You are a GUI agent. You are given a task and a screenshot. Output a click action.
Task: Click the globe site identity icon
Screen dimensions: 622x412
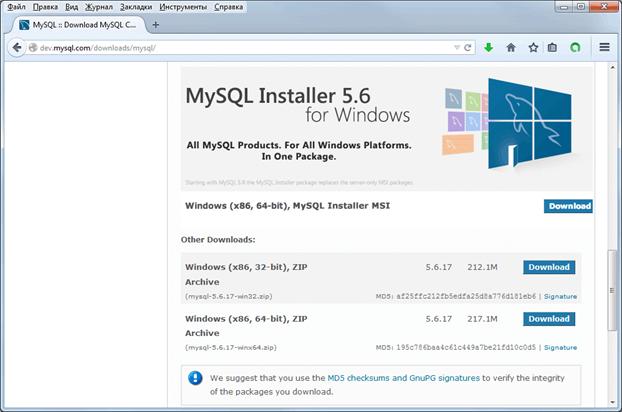pyautogui.click(x=33, y=48)
